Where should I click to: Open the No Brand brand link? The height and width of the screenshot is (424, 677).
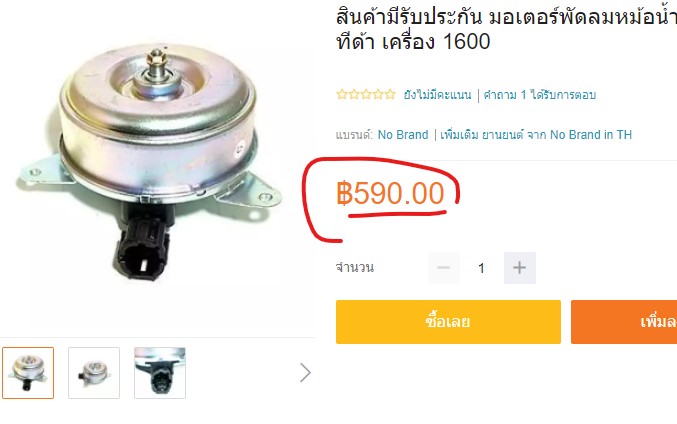pos(403,135)
